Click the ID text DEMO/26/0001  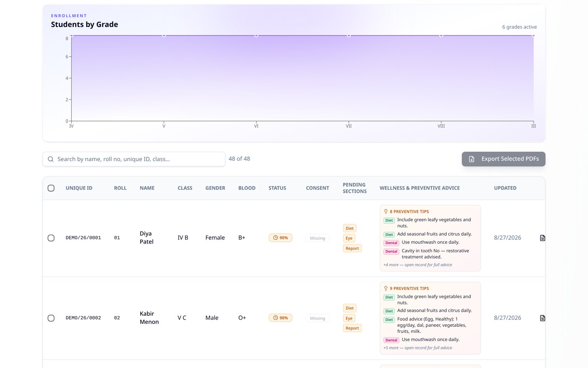[83, 238]
